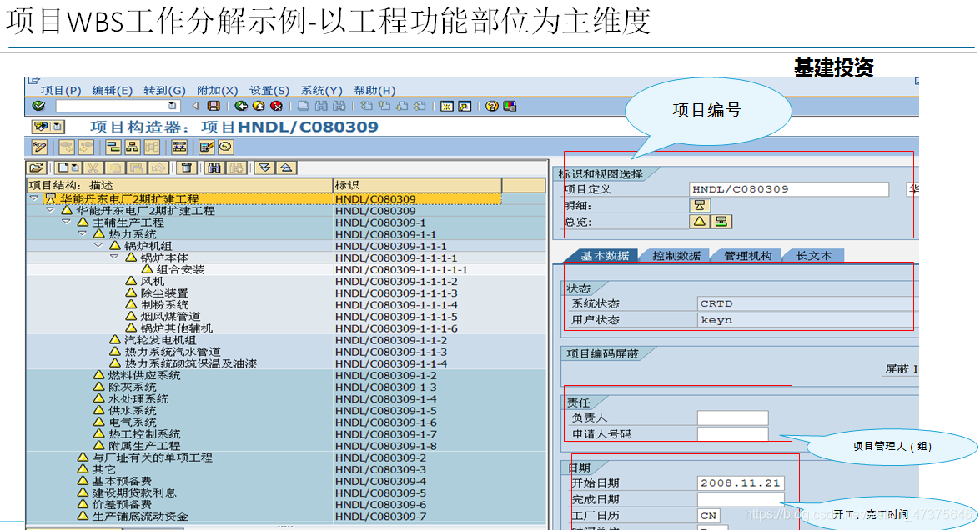The height and width of the screenshot is (530, 980).
Task: Select the 组合安装 tree row
Action: pyautogui.click(x=285, y=269)
